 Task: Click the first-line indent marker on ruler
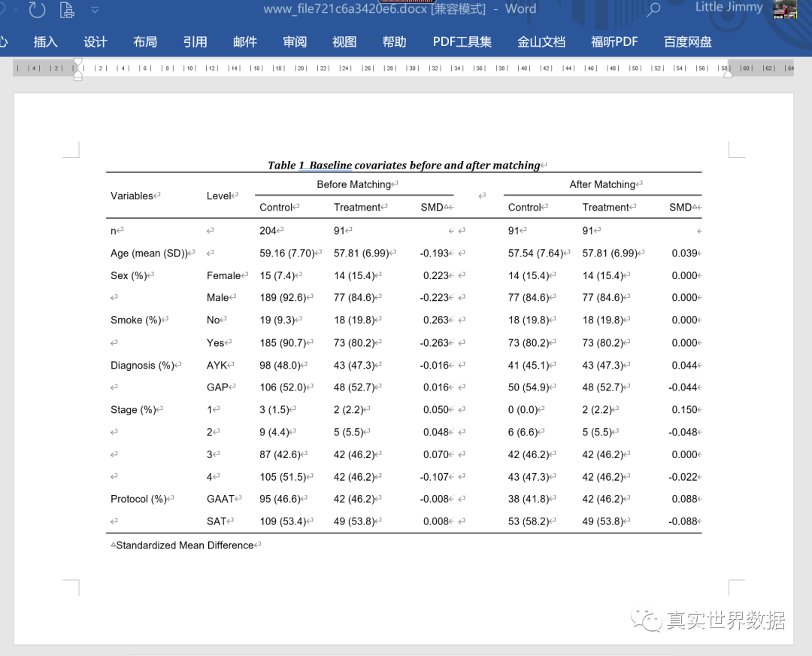(77, 62)
